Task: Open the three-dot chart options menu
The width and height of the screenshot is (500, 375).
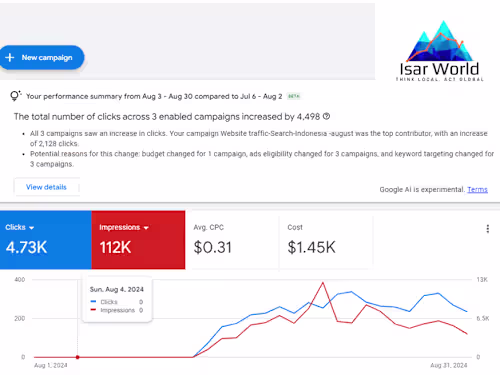Action: tap(488, 229)
